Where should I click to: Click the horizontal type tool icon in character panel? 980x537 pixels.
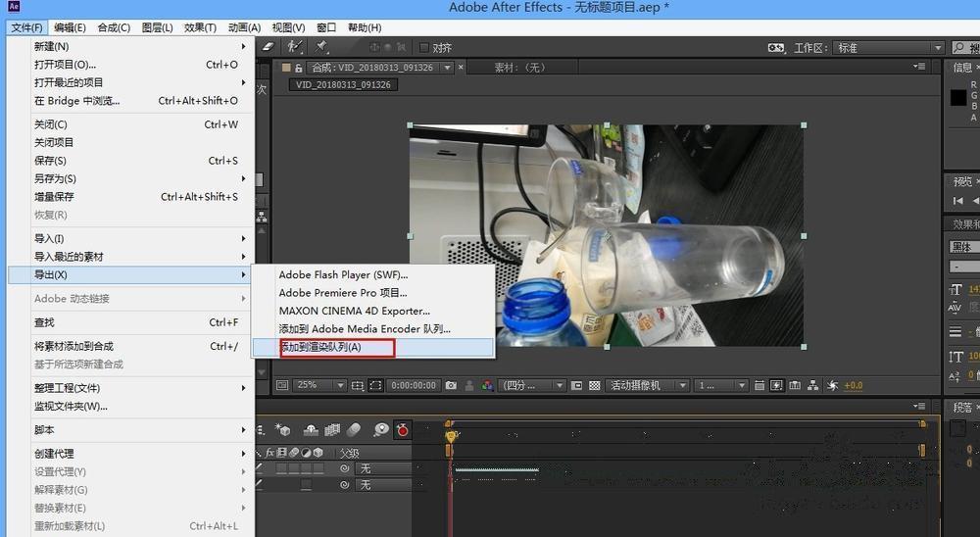coord(955,289)
